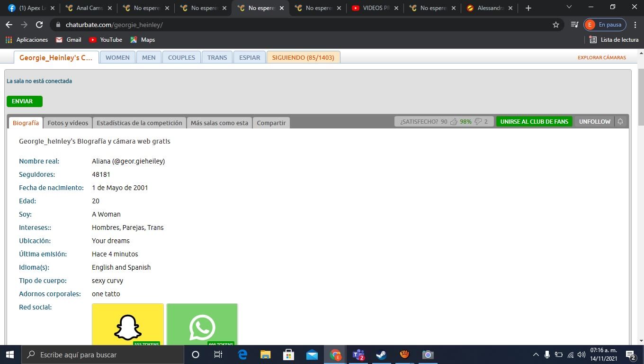Toggle system volume from the speaker icon

[x=581, y=355]
